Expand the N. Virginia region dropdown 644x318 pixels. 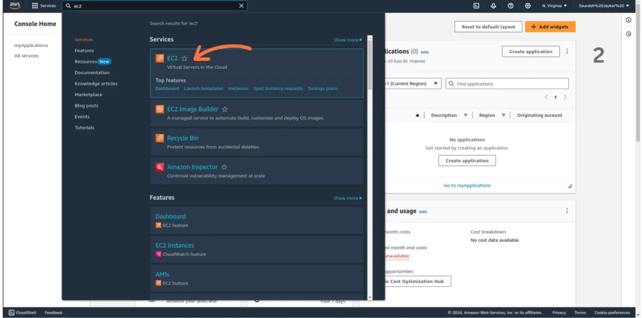click(554, 6)
